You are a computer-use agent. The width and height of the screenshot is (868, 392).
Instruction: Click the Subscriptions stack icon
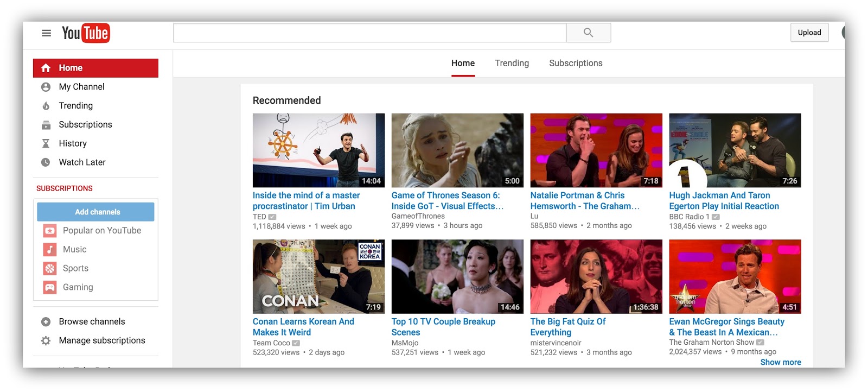(46, 125)
